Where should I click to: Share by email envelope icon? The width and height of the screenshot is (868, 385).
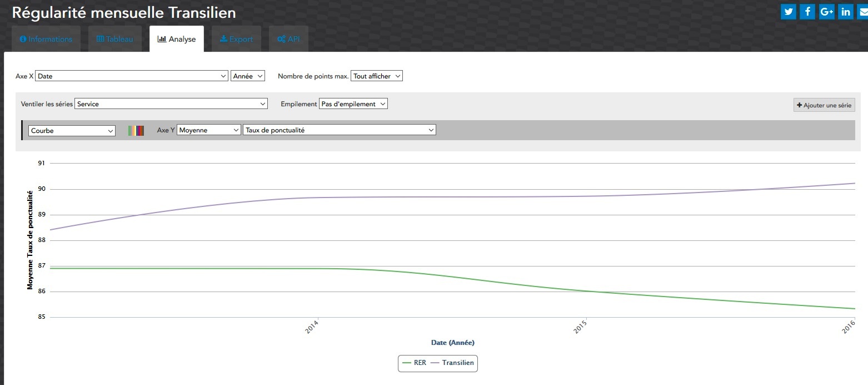coord(862,11)
